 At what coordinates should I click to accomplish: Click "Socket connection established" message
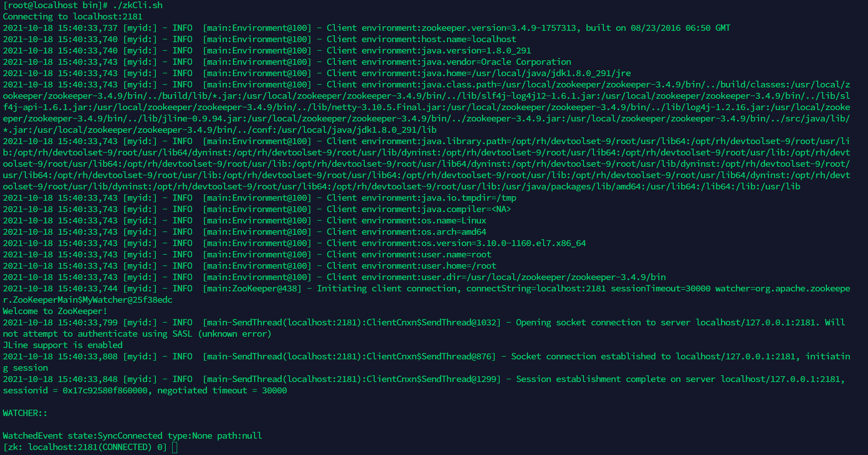pyautogui.click(x=583, y=357)
